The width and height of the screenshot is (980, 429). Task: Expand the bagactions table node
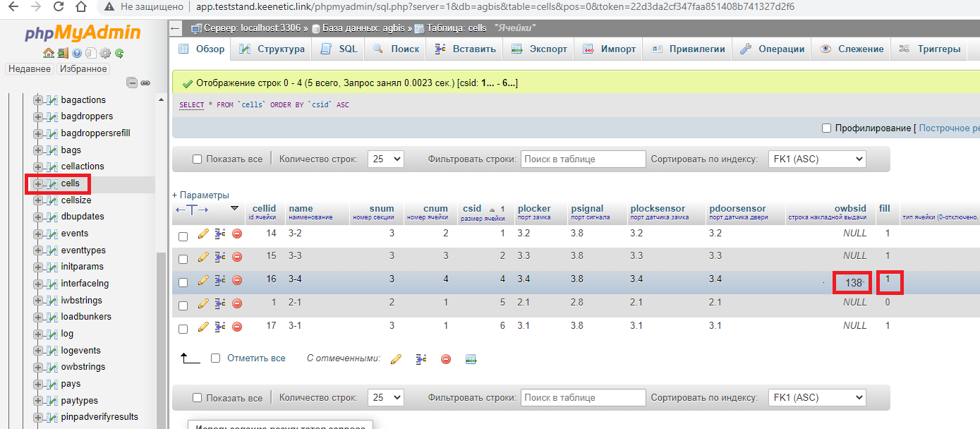click(38, 100)
